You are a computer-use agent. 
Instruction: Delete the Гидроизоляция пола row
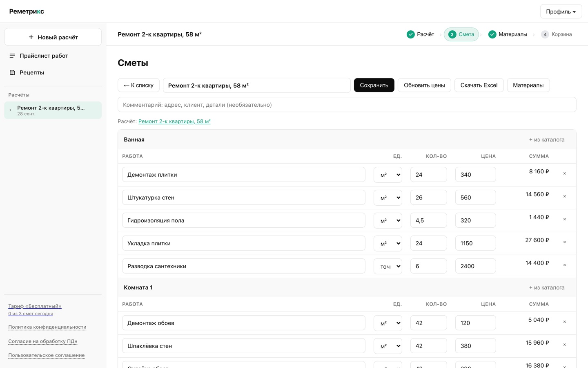point(565,220)
